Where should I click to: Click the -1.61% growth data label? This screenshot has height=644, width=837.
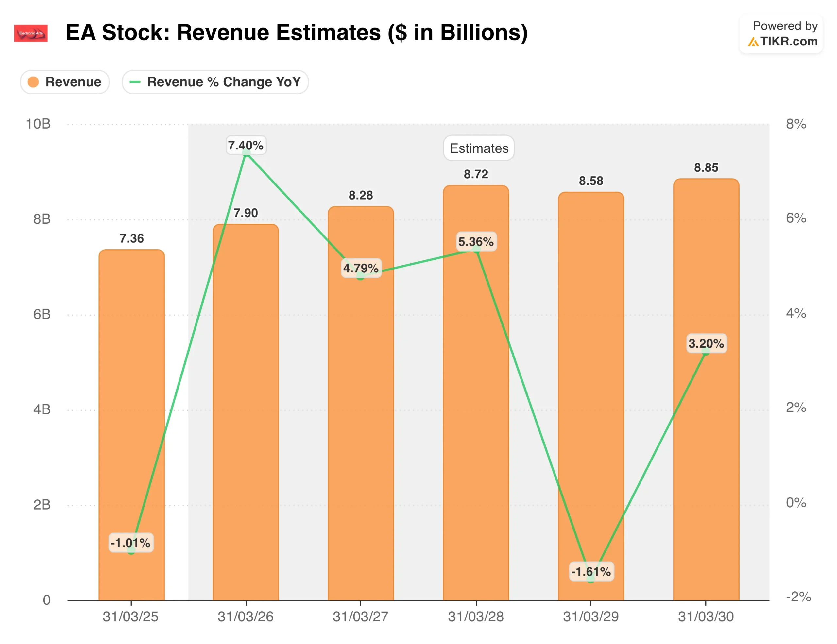(591, 571)
